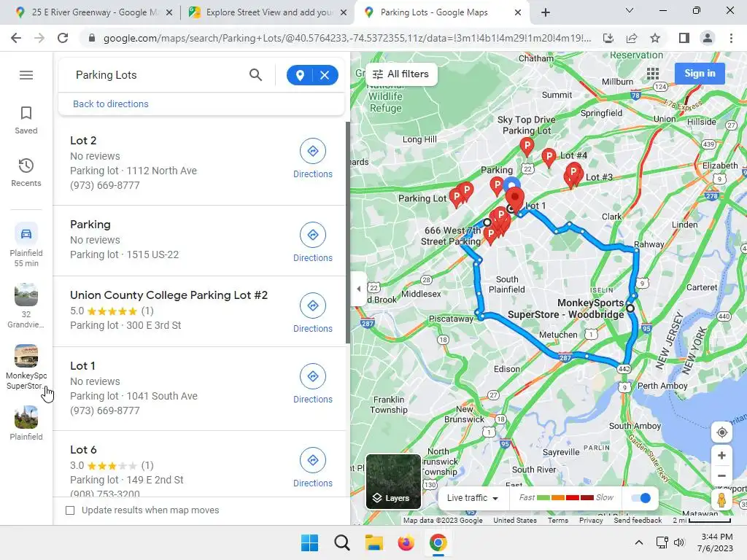Collapse the side panel arrow
This screenshot has height=560, width=747.
coord(358,289)
